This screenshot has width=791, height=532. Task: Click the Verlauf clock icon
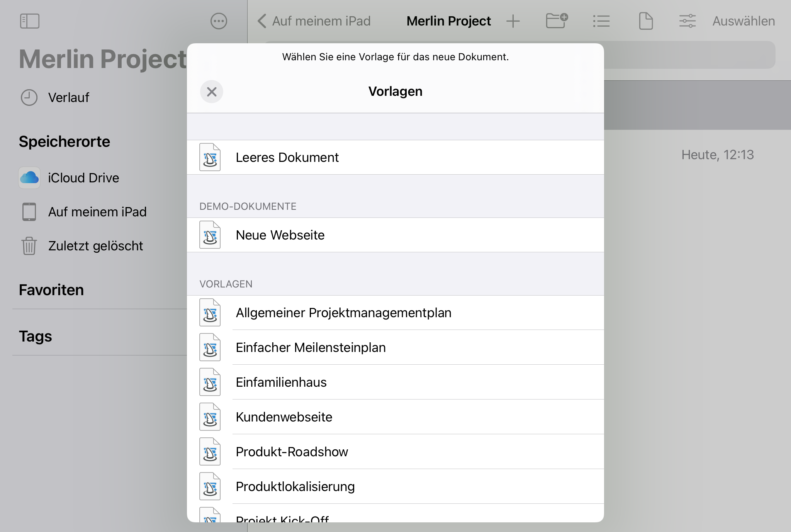(x=29, y=97)
